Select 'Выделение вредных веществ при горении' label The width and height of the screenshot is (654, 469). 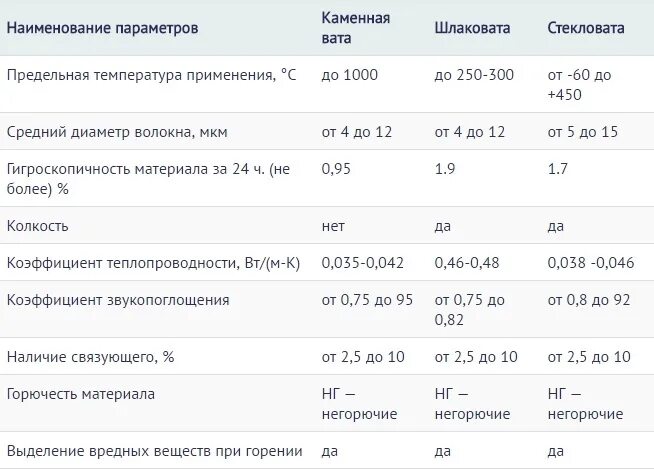point(143,451)
